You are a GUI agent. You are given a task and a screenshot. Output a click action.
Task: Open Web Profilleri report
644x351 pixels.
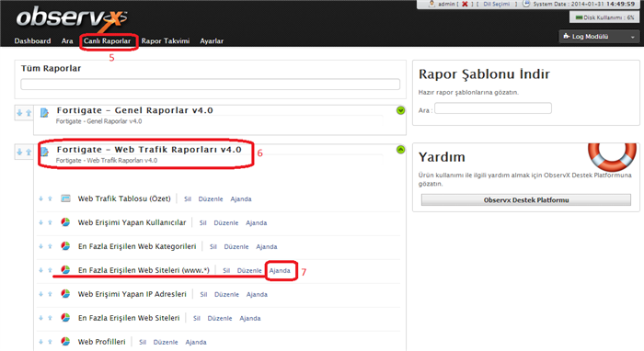(x=101, y=342)
